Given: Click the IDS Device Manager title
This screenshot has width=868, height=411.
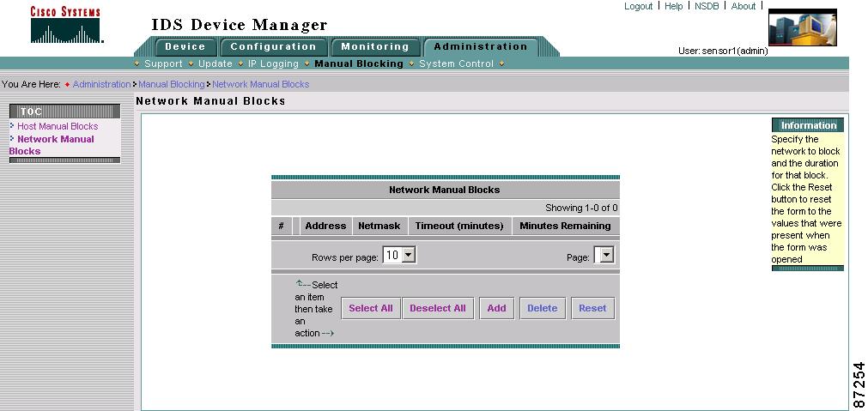Looking at the screenshot, I should point(240,25).
